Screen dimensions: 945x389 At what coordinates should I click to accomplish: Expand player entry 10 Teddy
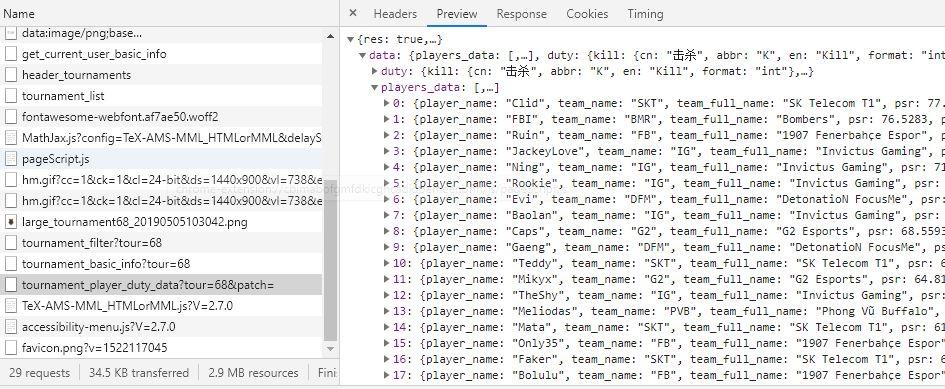(x=386, y=264)
